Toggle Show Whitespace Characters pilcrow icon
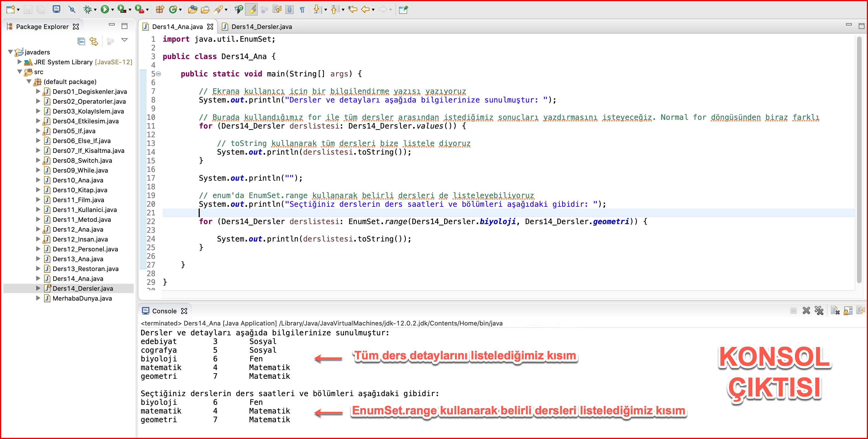 click(x=302, y=10)
